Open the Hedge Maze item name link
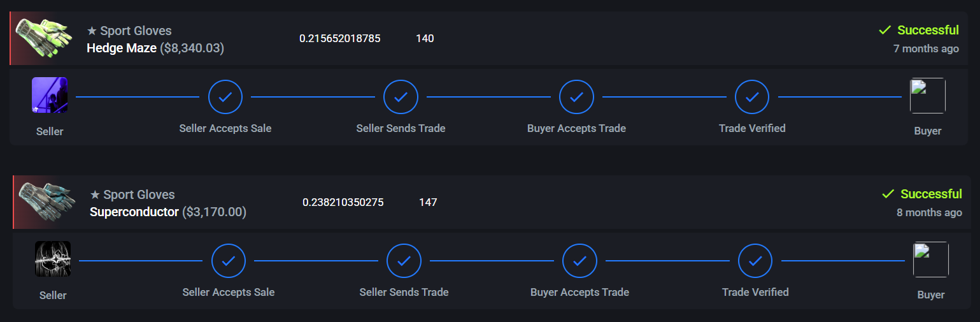The height and width of the screenshot is (322, 980). (122, 48)
